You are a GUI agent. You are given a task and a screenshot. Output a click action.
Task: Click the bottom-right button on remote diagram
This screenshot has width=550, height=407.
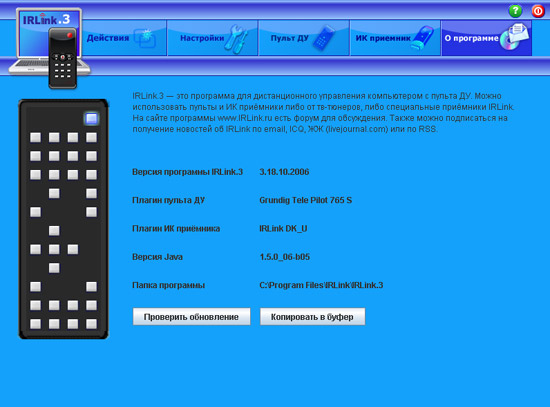tap(92, 323)
